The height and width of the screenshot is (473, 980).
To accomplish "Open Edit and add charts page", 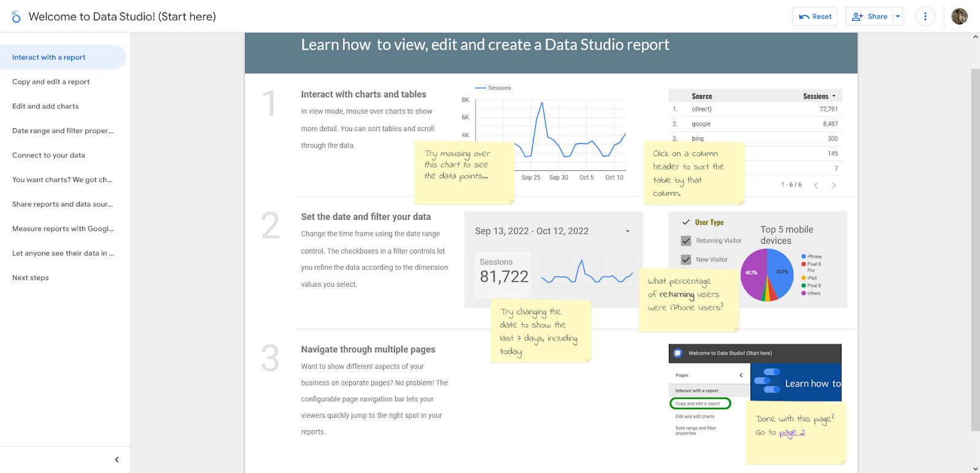I will [x=63, y=106].
